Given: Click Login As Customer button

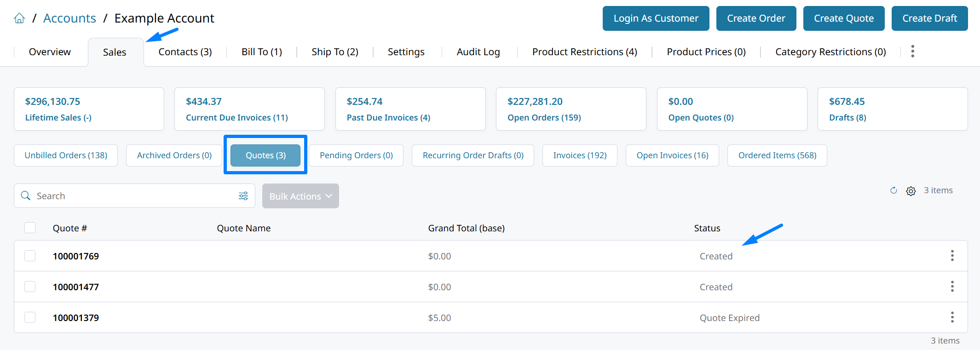Looking at the screenshot, I should [656, 18].
